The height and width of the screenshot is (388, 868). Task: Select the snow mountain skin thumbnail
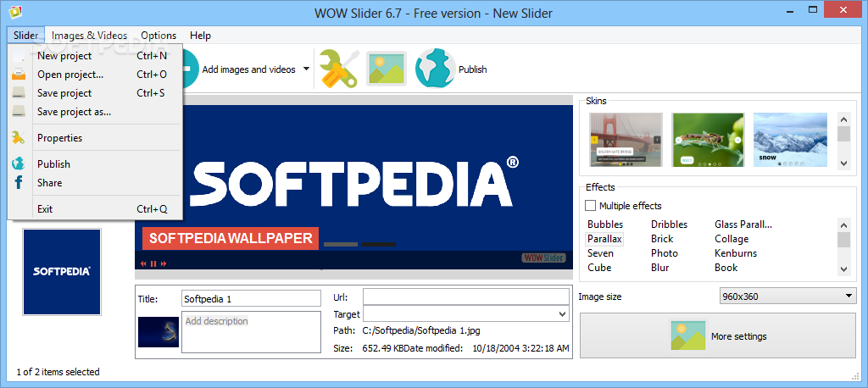[790, 140]
